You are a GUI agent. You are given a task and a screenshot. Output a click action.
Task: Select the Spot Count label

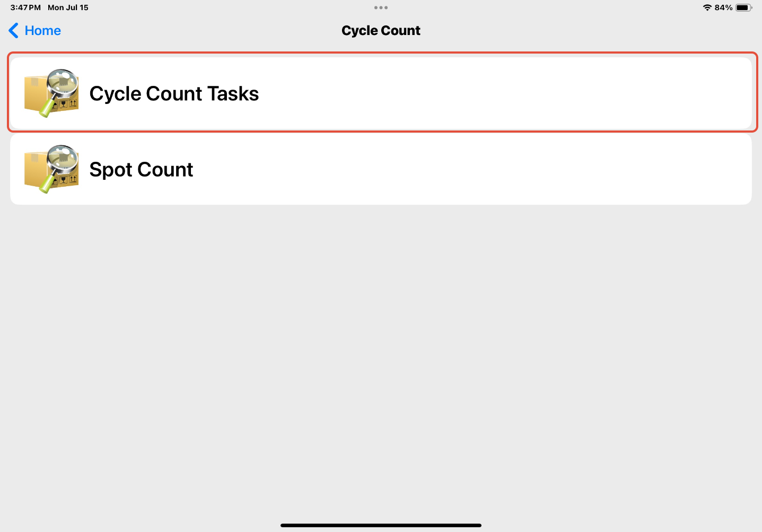click(x=141, y=170)
